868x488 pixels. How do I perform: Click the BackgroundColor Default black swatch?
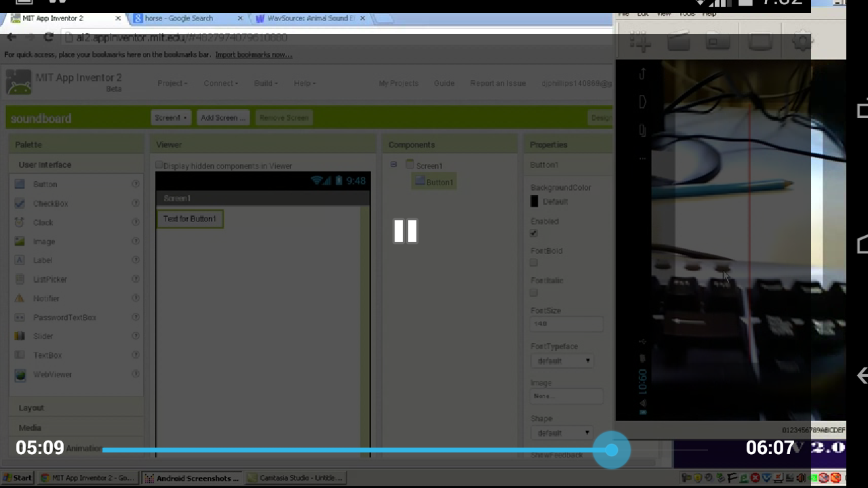point(534,201)
